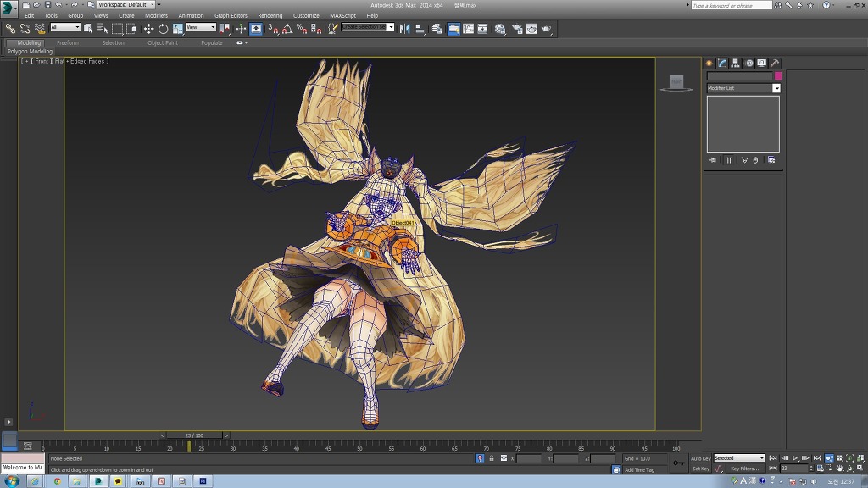Switch to the Freeform ribbon tab

click(x=68, y=42)
